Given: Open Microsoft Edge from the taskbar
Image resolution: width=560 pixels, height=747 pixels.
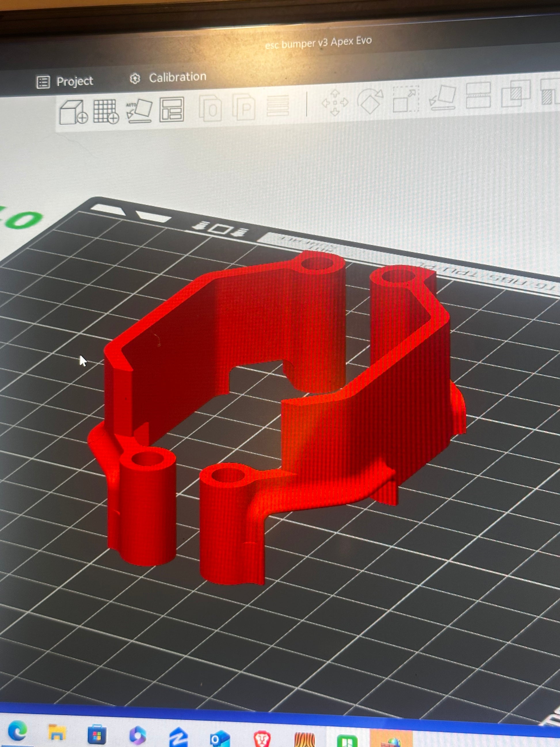Looking at the screenshot, I should click(18, 731).
